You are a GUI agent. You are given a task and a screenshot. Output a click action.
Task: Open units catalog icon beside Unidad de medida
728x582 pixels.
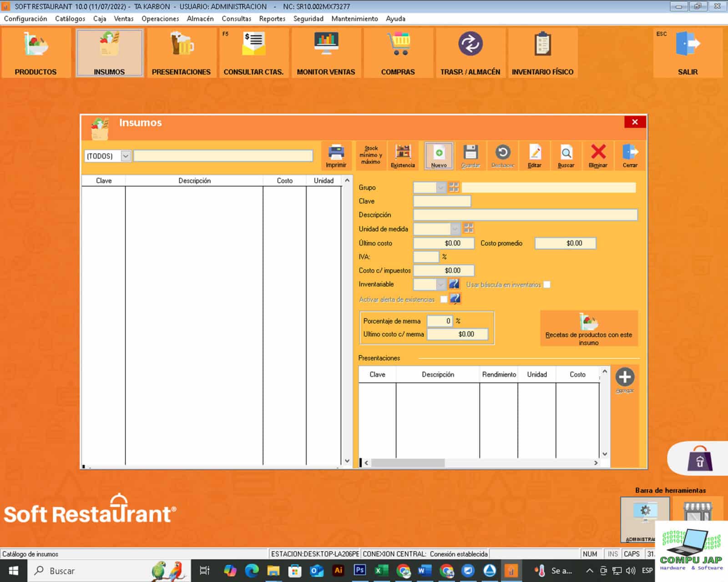click(x=469, y=228)
